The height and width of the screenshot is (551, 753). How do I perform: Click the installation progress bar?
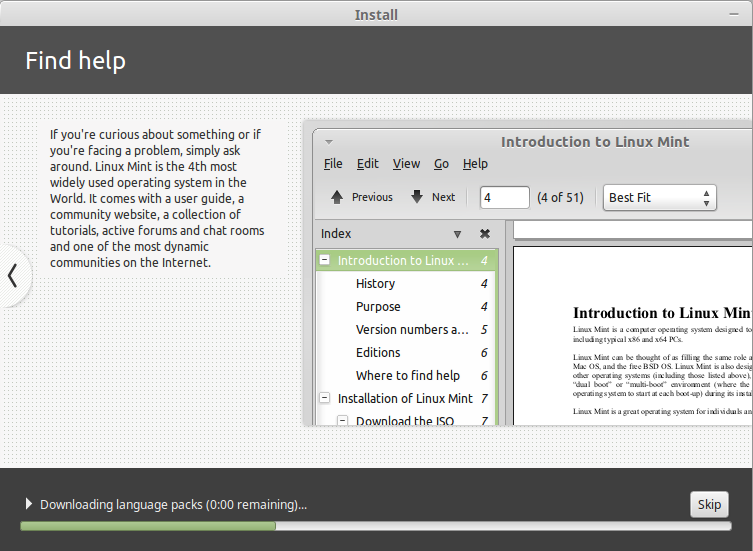click(376, 526)
